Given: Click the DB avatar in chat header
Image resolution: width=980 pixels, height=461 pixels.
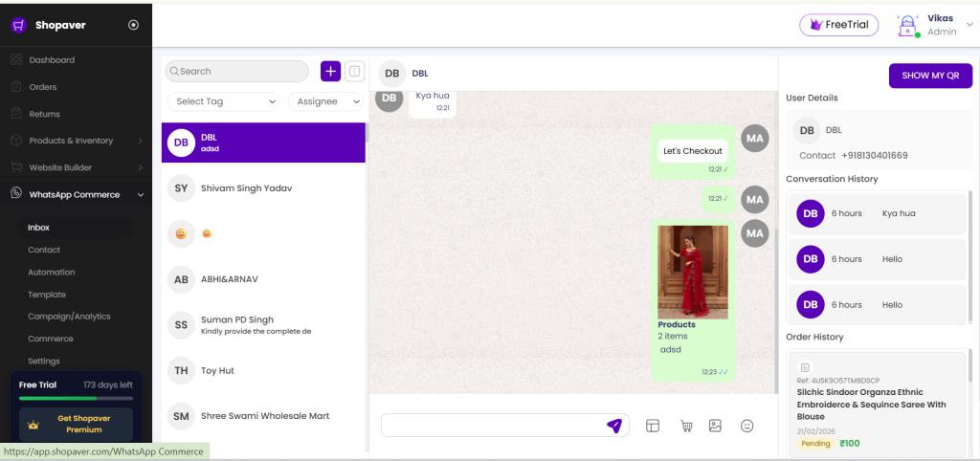Looking at the screenshot, I should [391, 74].
